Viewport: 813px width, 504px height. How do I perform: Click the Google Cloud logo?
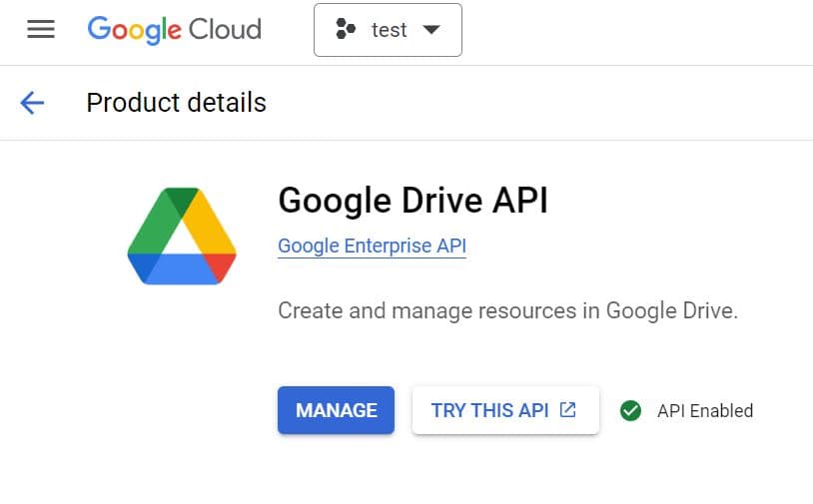point(174,30)
